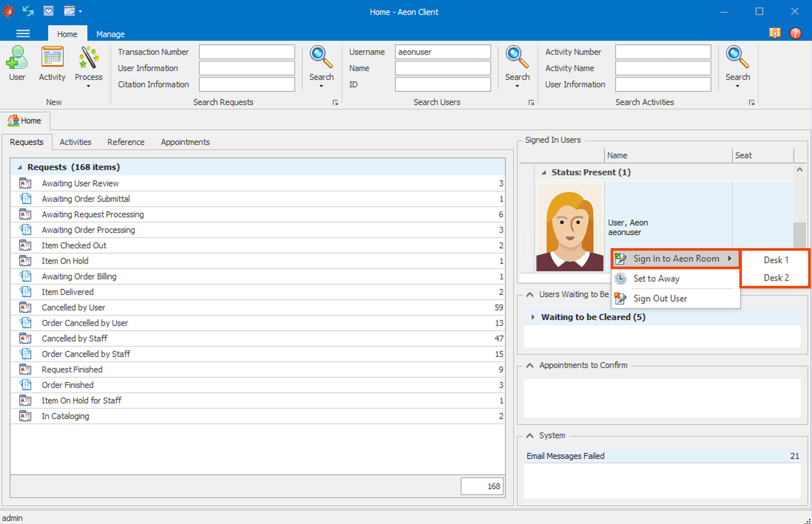Open Aeon Help
This screenshot has height=524, width=812.
coord(795,33)
